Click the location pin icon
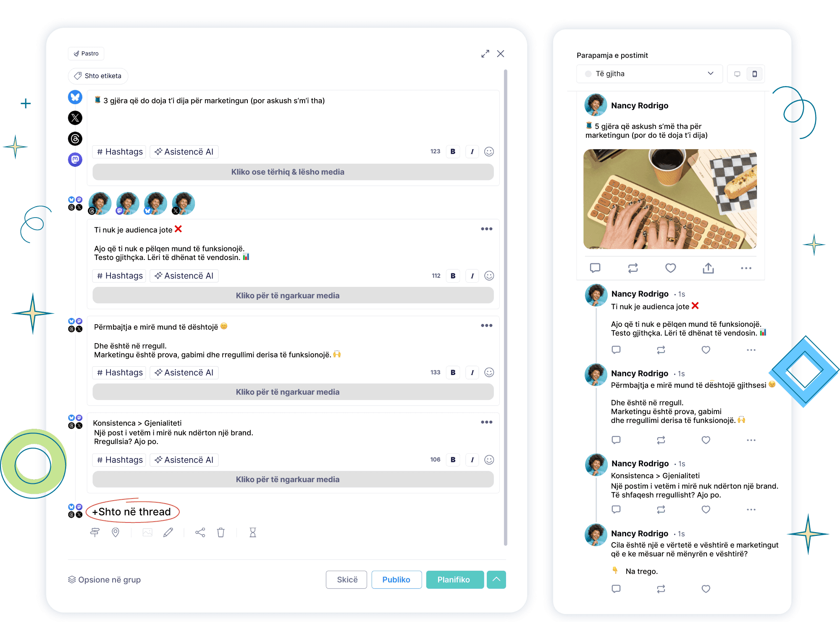The height and width of the screenshot is (622, 840). (x=115, y=533)
